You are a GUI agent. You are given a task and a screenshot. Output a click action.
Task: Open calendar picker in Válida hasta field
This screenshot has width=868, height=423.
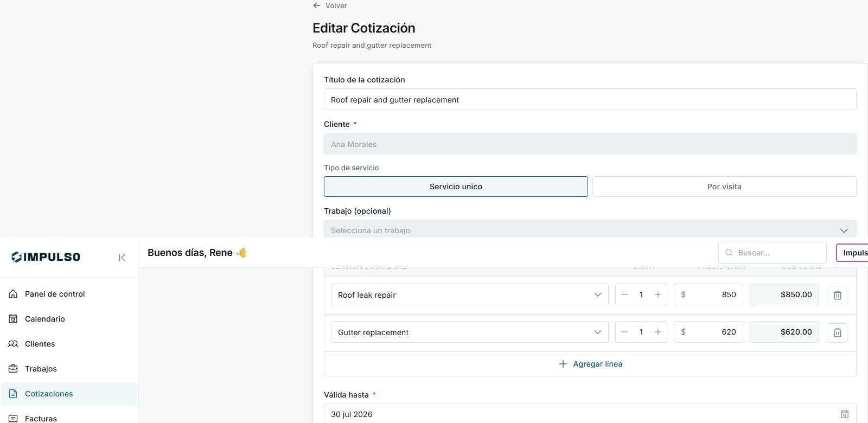tap(845, 414)
